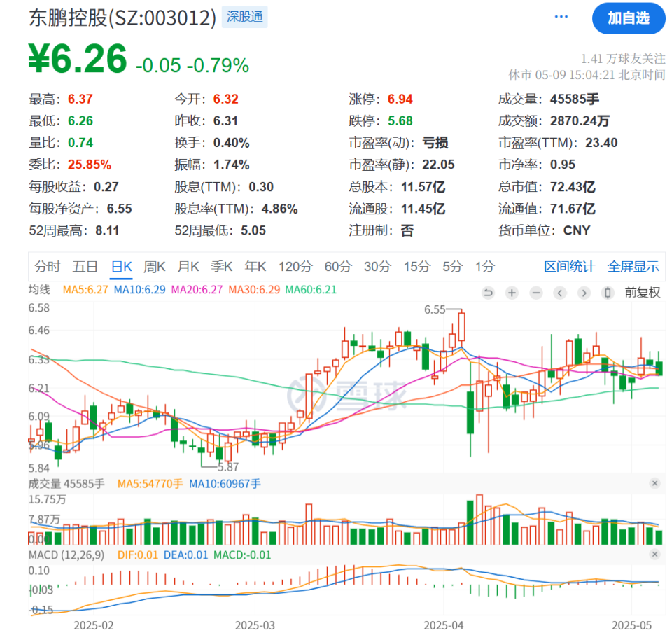This screenshot has height=640, width=672.
Task: Click the MA60:6.21 legend label
Action: pos(311,290)
